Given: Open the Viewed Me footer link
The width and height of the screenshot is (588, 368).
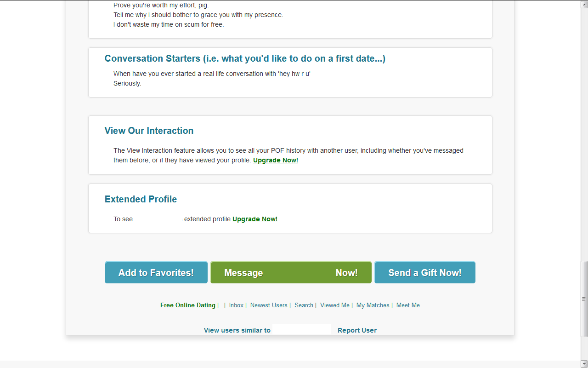Looking at the screenshot, I should tap(335, 305).
